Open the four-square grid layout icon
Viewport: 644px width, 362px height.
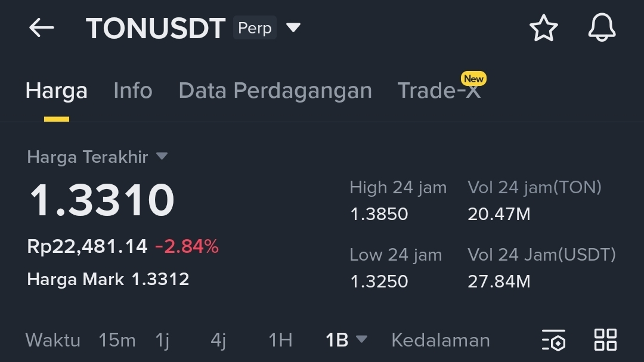[605, 340]
